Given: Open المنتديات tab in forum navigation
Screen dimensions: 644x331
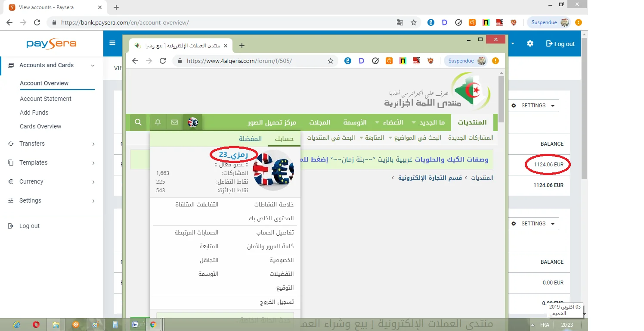Looking at the screenshot, I should (x=472, y=122).
